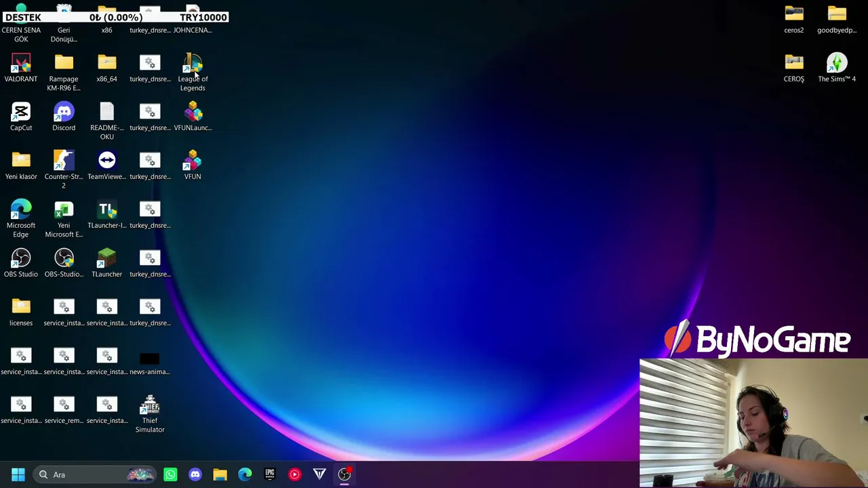Select the OBS Studio desktop shortcut
The width and height of the screenshot is (868, 488).
(x=21, y=264)
